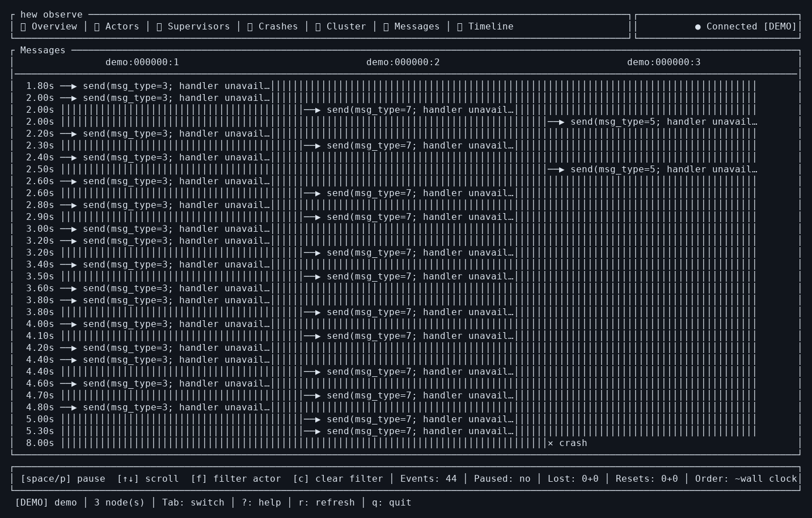Click the 2.80s timestamp
The height and width of the screenshot is (518, 812).
coord(40,205)
